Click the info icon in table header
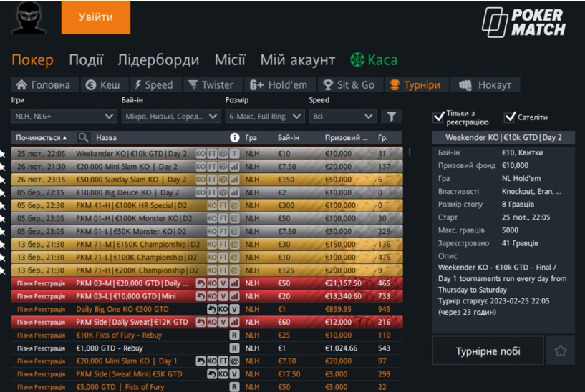 (x=234, y=137)
